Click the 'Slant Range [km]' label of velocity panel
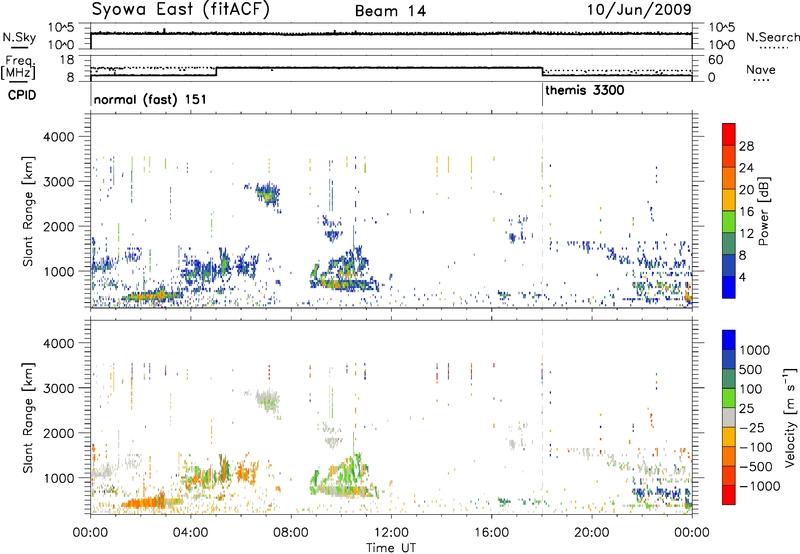This screenshot has width=800, height=554. 28,417
